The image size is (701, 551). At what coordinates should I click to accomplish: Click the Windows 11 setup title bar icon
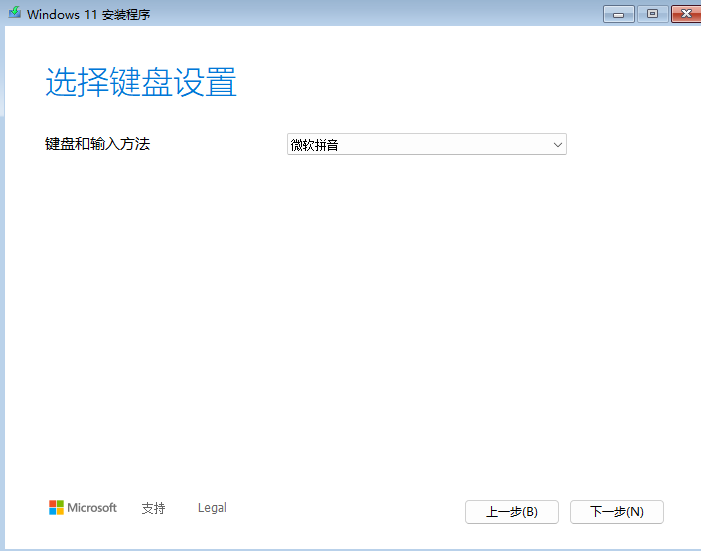coord(15,13)
